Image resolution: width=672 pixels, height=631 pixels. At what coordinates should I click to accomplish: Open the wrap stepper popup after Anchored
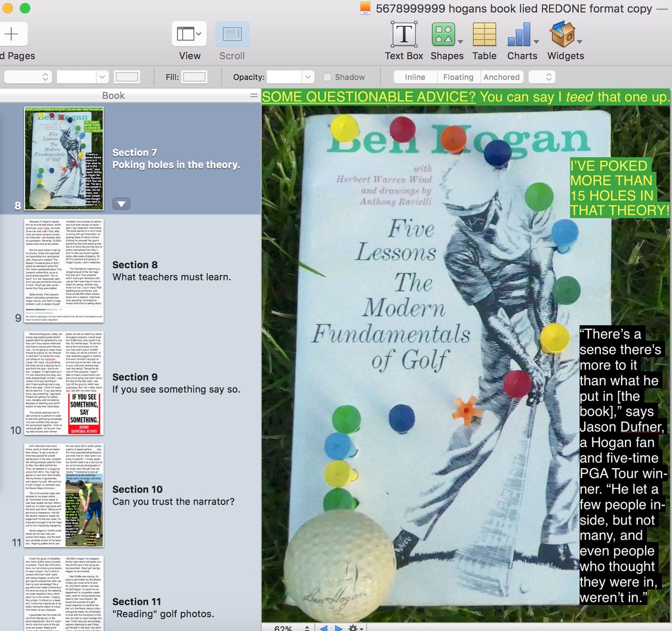coord(543,77)
